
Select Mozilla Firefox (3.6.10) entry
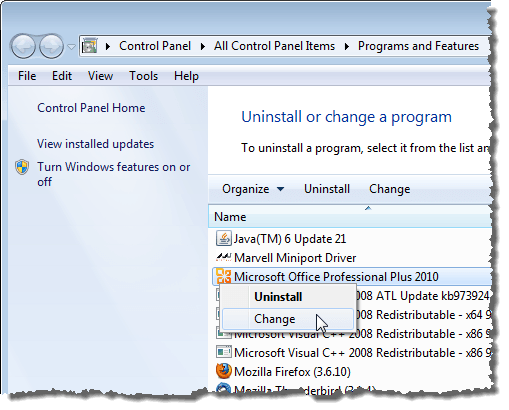(x=292, y=372)
